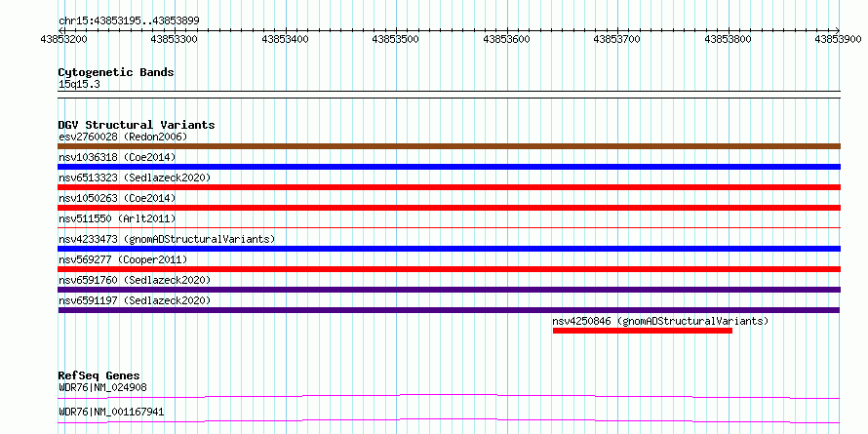Open variant nsv1036318 (Coe2014) label

click(x=117, y=157)
